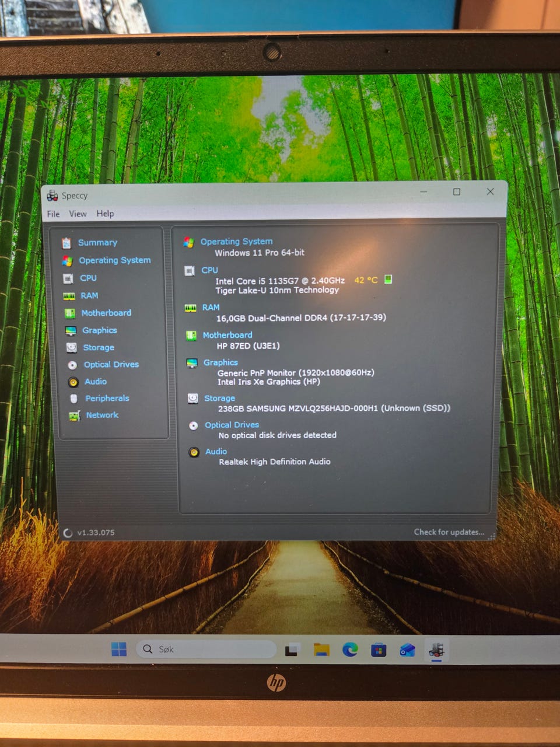The image size is (560, 747).
Task: Click the Speccy taskbar icon
Action: pos(436,650)
